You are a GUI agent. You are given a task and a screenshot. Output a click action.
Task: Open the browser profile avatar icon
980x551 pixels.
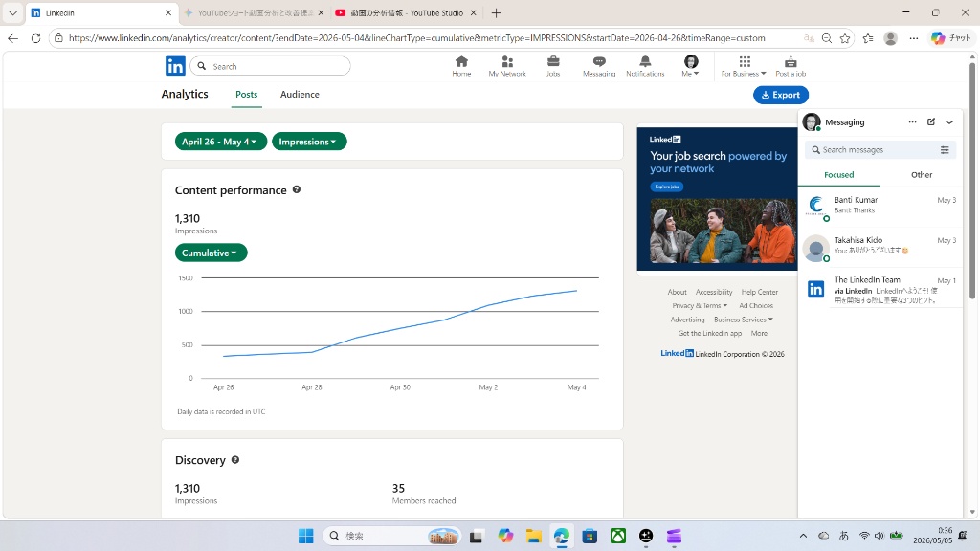pos(891,38)
